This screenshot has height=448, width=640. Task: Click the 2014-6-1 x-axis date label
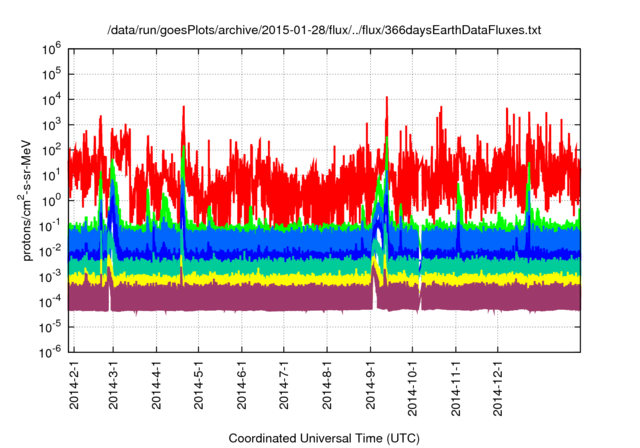coord(242,384)
